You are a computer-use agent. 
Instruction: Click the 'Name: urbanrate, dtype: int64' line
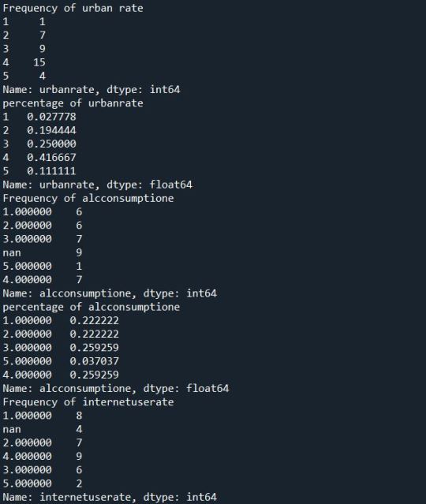[x=92, y=89]
